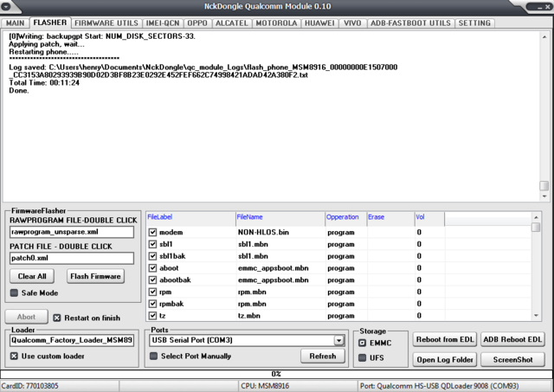
Task: Open the top-left window menu icon
Action: coord(6,5)
